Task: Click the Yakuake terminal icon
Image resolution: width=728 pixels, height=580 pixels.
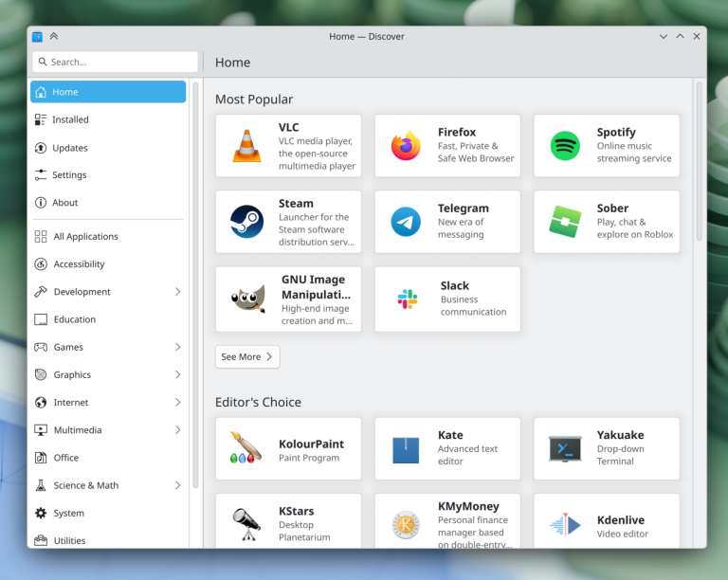Action: point(565,448)
